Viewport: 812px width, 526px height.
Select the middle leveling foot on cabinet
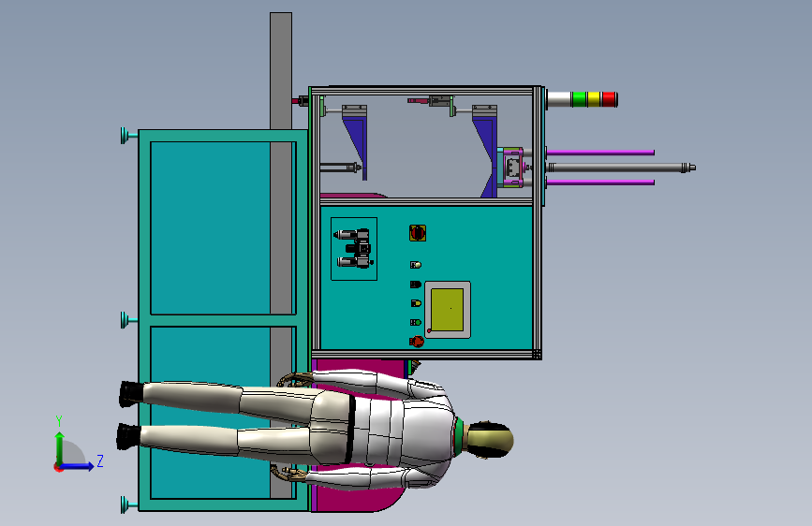[128, 320]
